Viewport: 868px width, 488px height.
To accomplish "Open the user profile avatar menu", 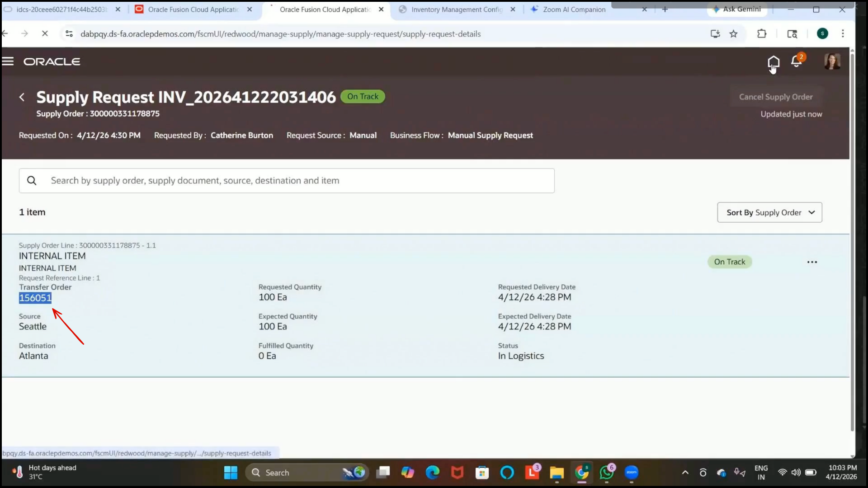I will coord(832,61).
